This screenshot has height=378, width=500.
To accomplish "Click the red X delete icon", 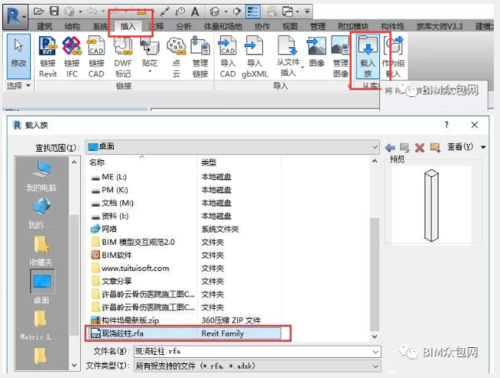I will [x=419, y=147].
